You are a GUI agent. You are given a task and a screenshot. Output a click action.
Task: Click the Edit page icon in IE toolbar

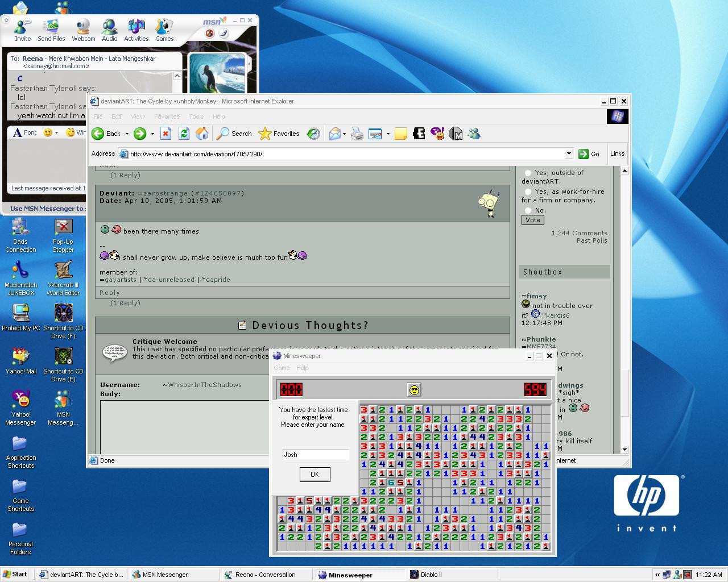click(375, 134)
